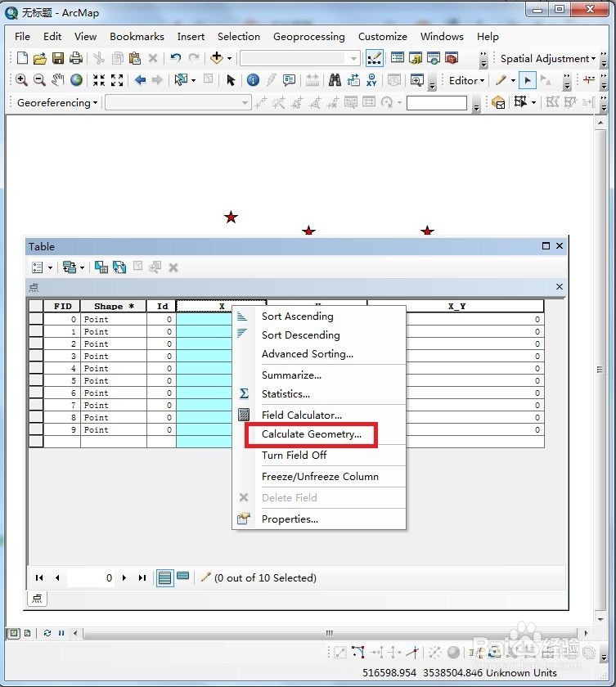Click the FID column header
Viewport: 616px width, 687px height.
click(x=62, y=306)
